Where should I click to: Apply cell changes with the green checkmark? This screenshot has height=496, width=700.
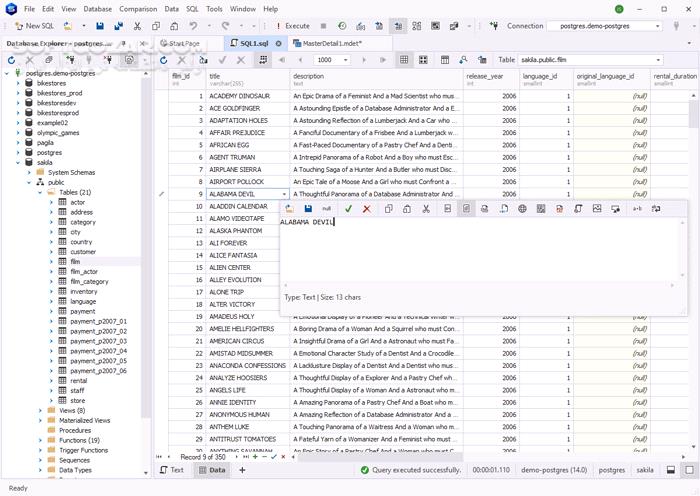point(348,208)
